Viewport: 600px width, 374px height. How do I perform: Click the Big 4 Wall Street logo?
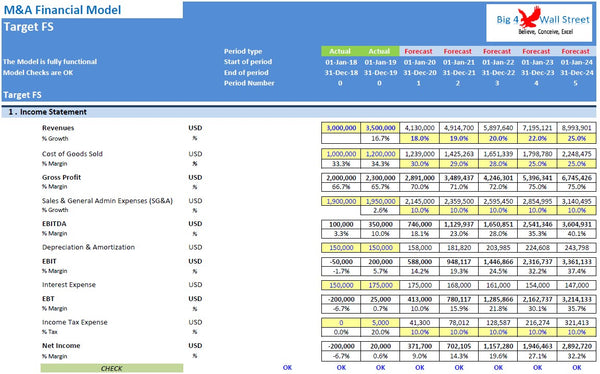(x=539, y=23)
